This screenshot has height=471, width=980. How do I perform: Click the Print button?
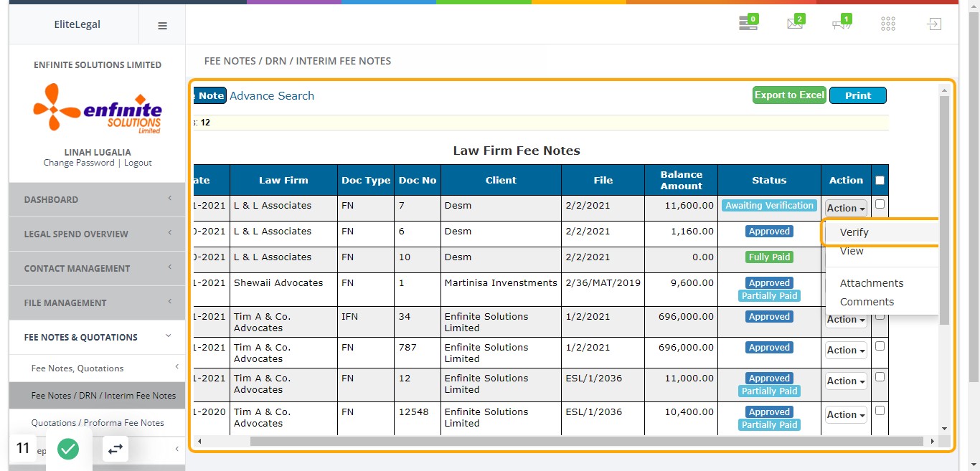858,95
